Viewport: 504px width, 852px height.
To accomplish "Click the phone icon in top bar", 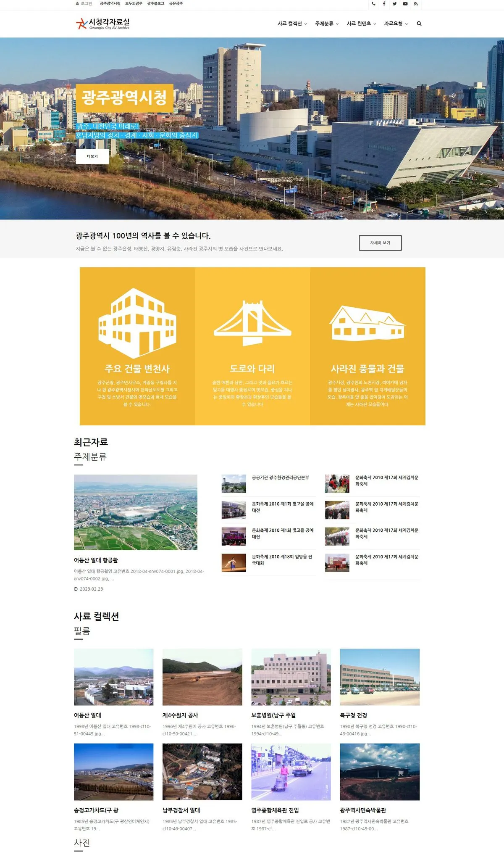I will click(373, 4).
